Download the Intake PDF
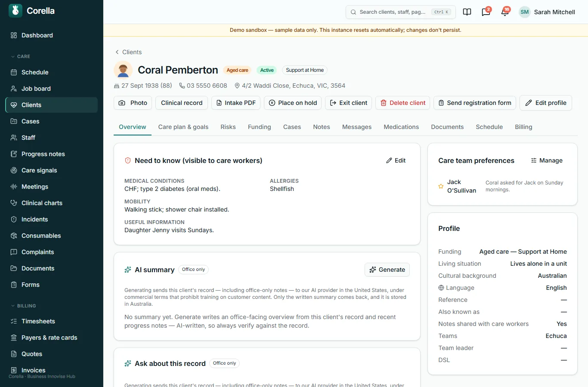 pyautogui.click(x=236, y=103)
